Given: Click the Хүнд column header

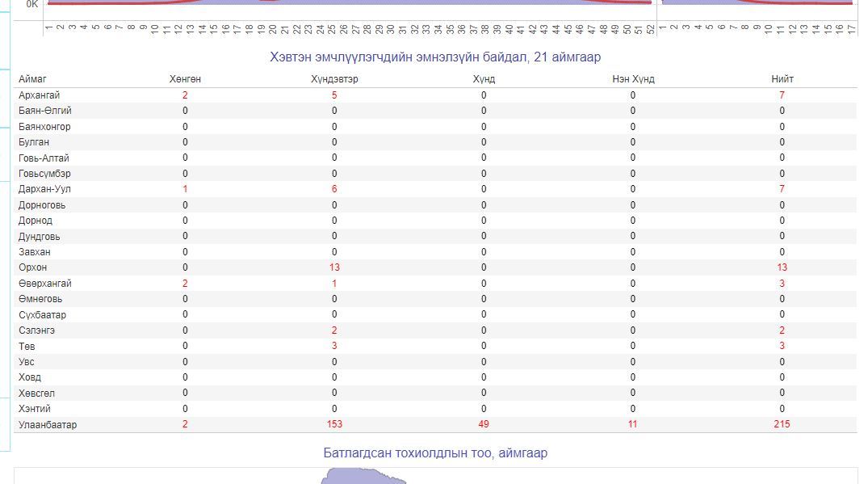Looking at the screenshot, I should click(484, 79).
